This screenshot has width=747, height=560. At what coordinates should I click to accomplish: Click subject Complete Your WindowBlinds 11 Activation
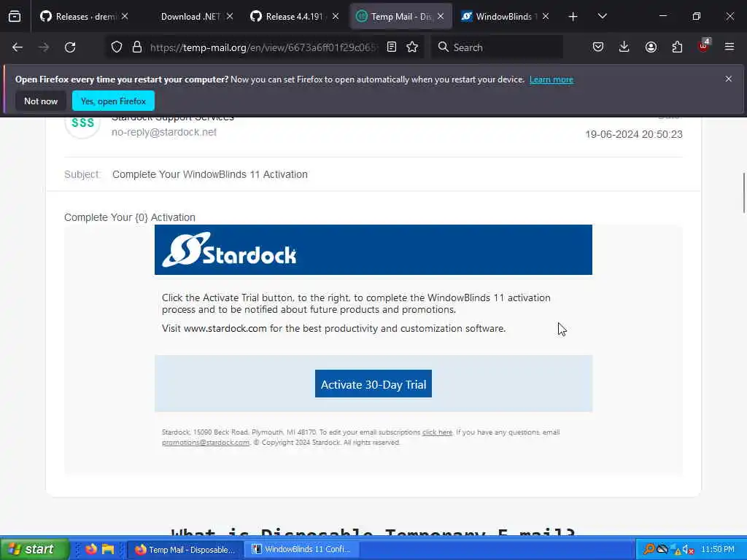point(210,174)
